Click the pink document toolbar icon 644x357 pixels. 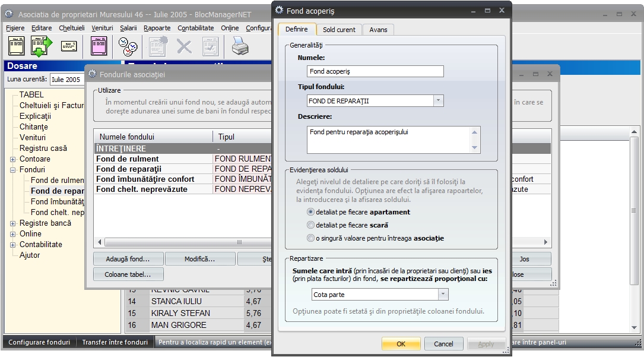pyautogui.click(x=99, y=46)
